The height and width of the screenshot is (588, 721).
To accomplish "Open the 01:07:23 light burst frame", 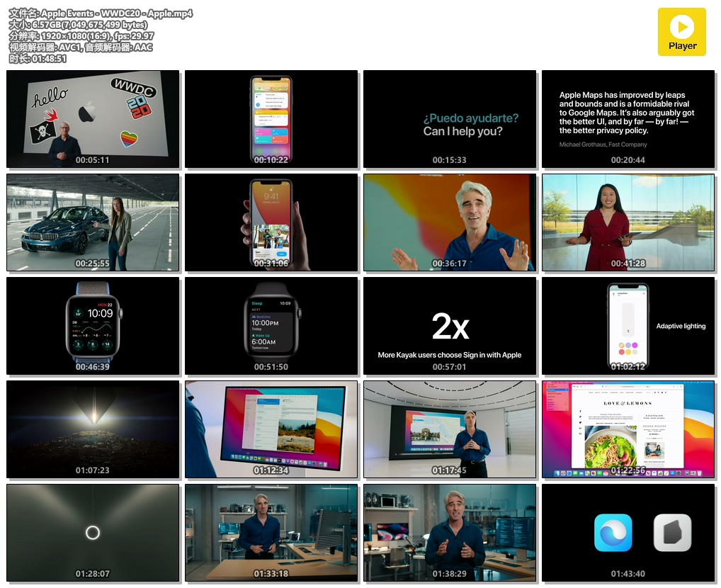I will pyautogui.click(x=93, y=429).
